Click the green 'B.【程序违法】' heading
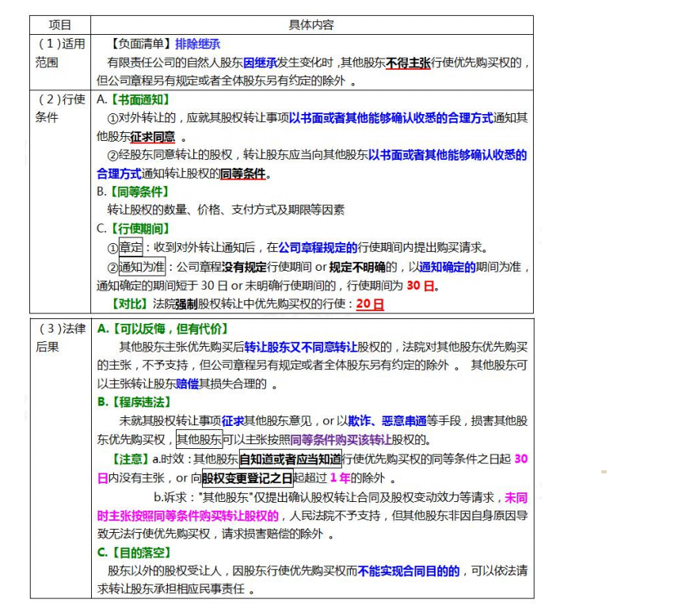This screenshot has height=616, width=678. point(134,402)
